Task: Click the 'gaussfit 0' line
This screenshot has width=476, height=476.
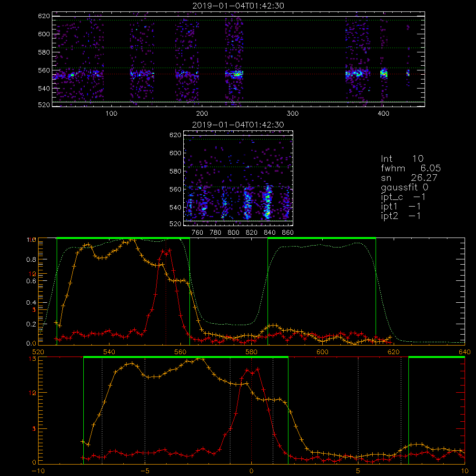Action: click(x=405, y=187)
